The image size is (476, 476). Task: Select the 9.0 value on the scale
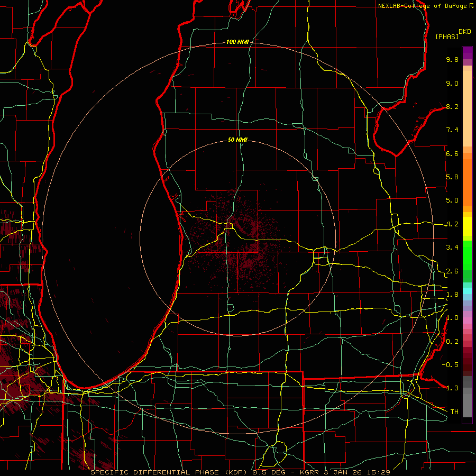452,84
